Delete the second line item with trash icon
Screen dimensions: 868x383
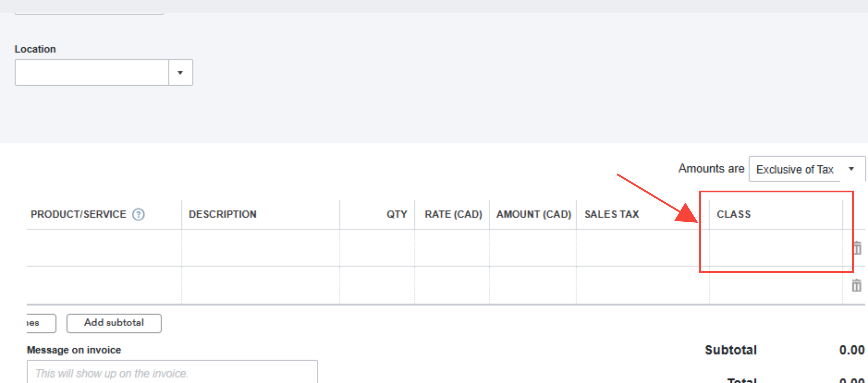pos(856,285)
